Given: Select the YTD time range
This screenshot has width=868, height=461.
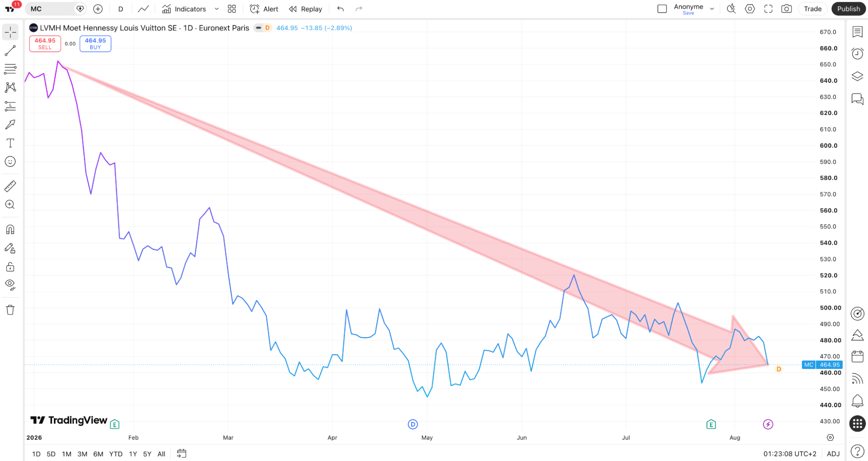Looking at the screenshot, I should coord(116,454).
